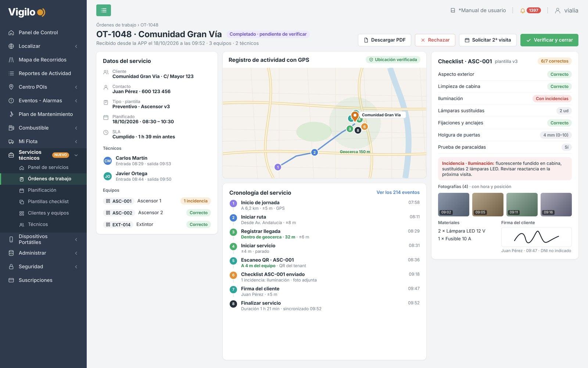Click map marker 1 on the route
The image size is (588, 368).
click(x=278, y=167)
